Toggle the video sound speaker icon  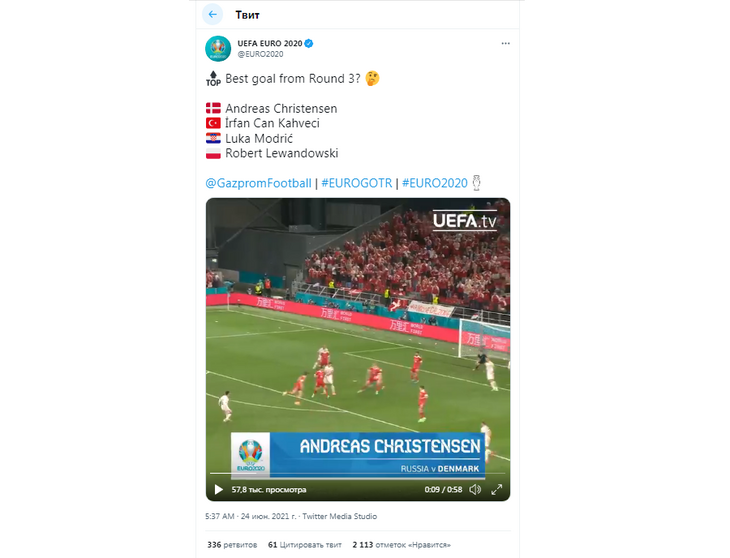point(475,490)
